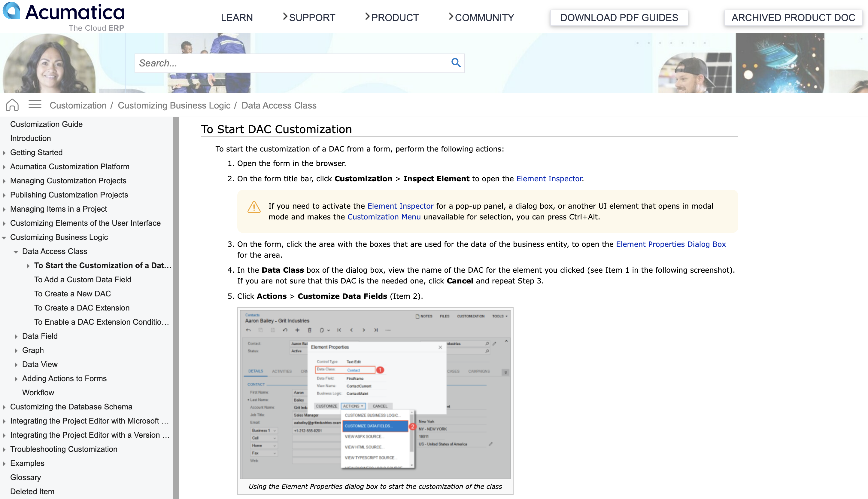
Task: Select Integrating the Project Editor with Microsoft
Action: (x=90, y=421)
